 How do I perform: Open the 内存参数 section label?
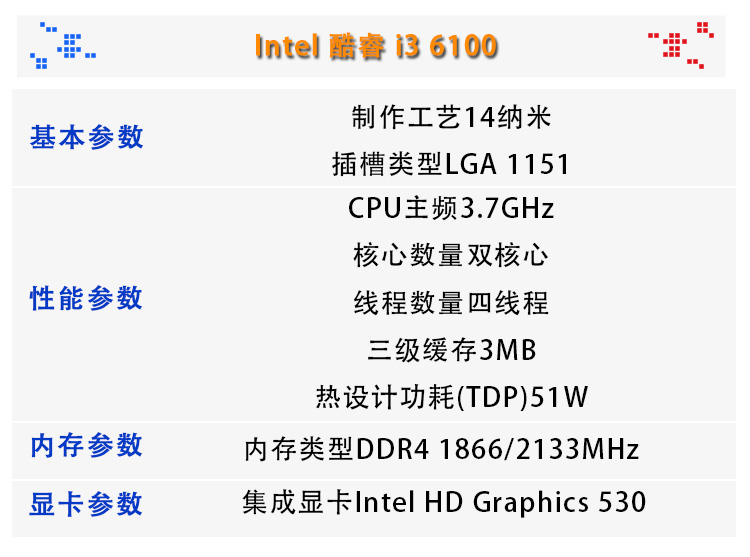(x=87, y=446)
